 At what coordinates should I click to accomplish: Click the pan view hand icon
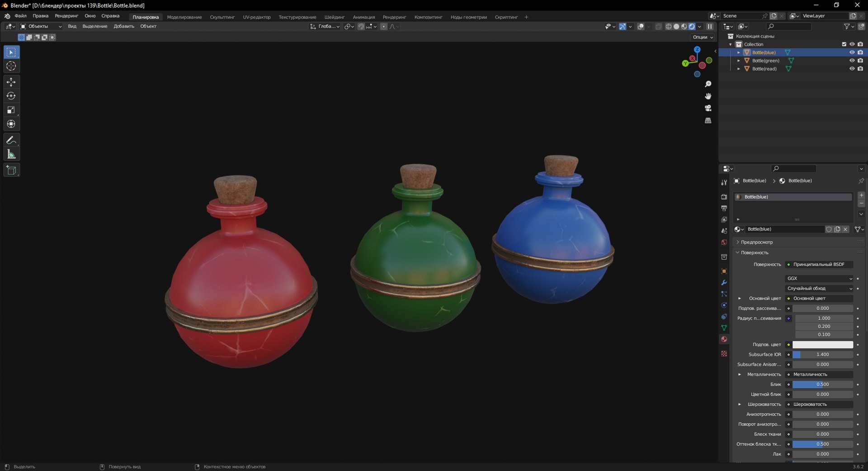(x=708, y=96)
